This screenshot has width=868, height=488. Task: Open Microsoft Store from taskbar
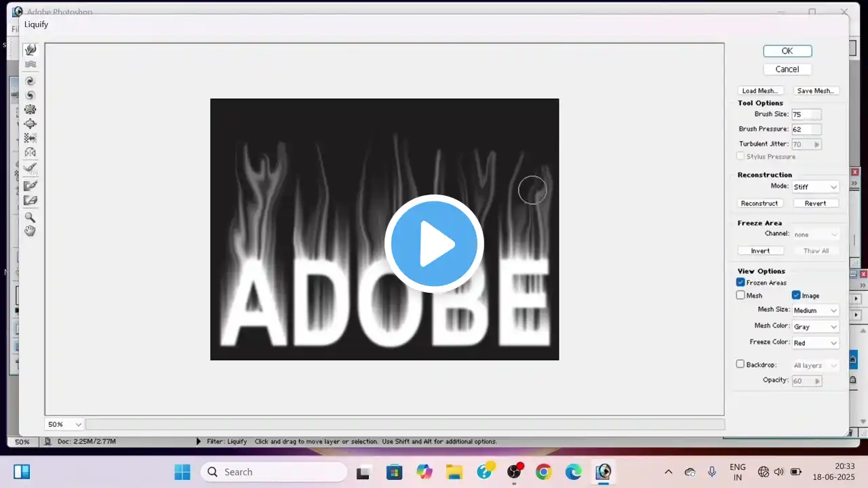tap(394, 472)
